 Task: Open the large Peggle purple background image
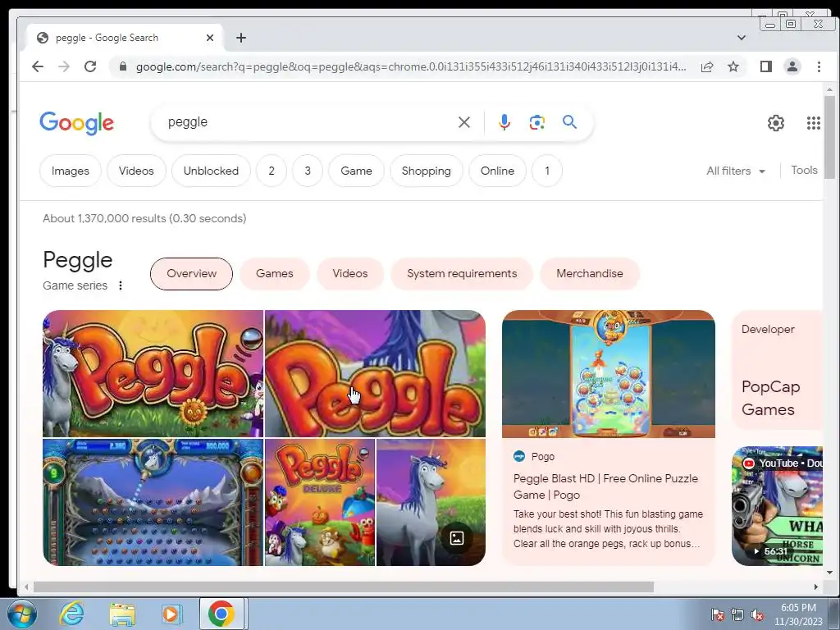(x=375, y=373)
